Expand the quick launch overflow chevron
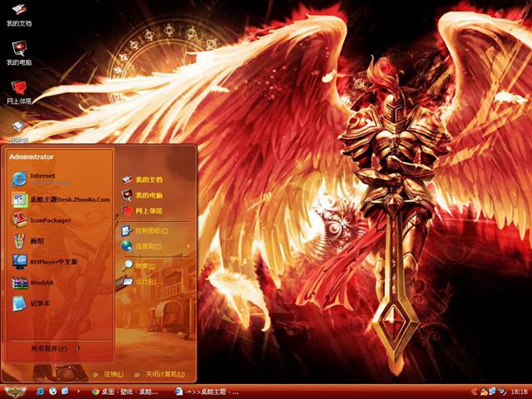This screenshot has width=532, height=399. [79, 392]
